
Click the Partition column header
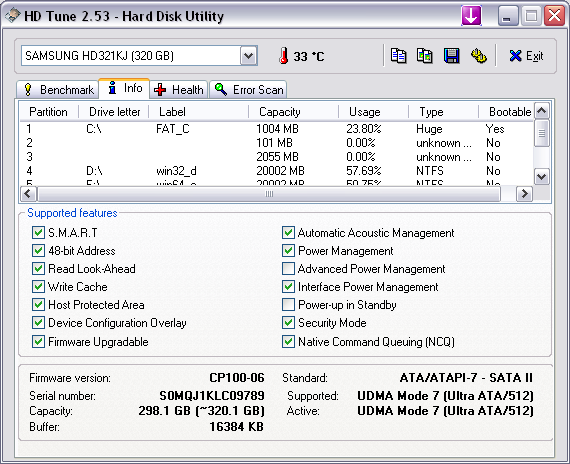[x=49, y=112]
